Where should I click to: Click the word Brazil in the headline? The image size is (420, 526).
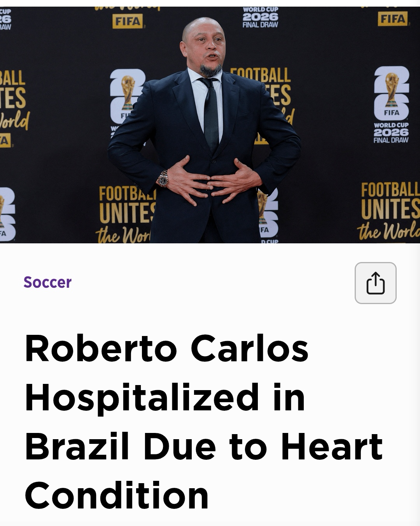(77, 446)
